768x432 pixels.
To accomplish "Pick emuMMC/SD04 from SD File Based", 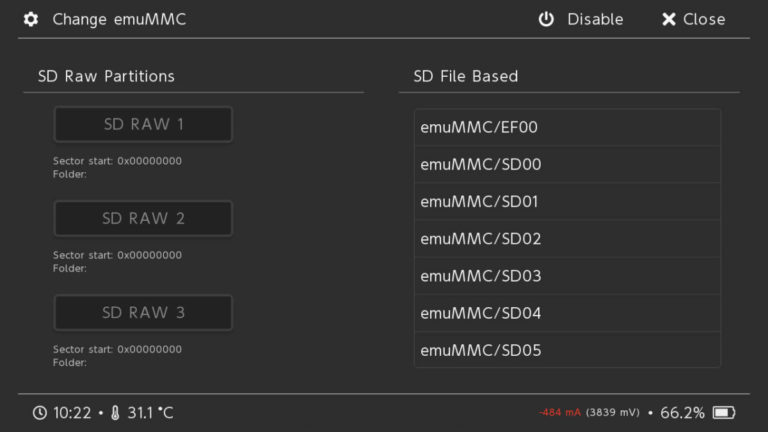I will coord(567,313).
